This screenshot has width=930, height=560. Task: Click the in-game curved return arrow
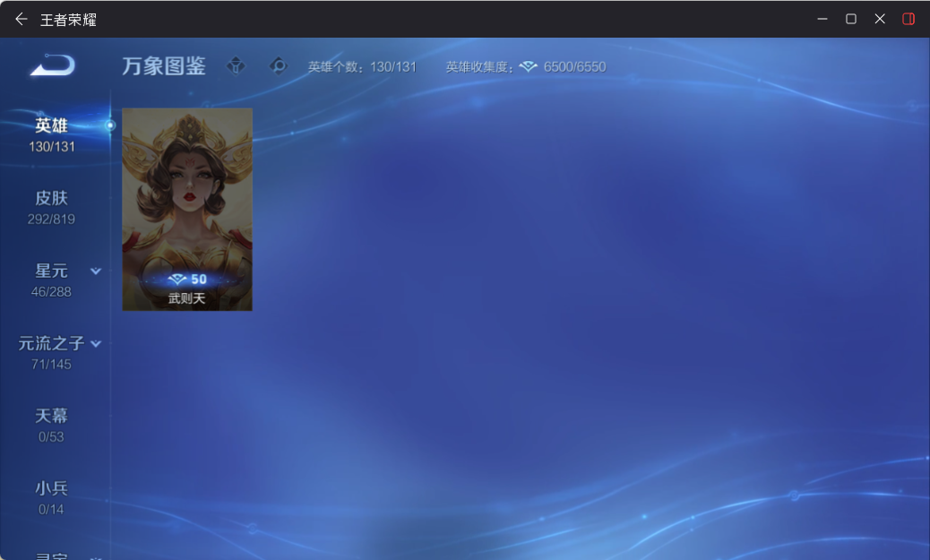coord(53,65)
